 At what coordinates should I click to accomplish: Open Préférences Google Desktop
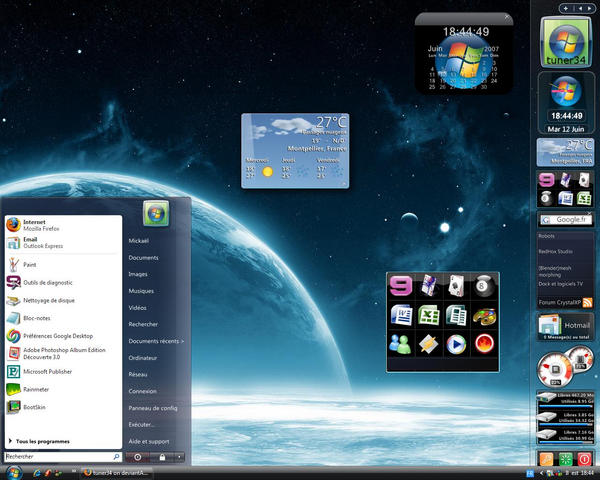64,336
